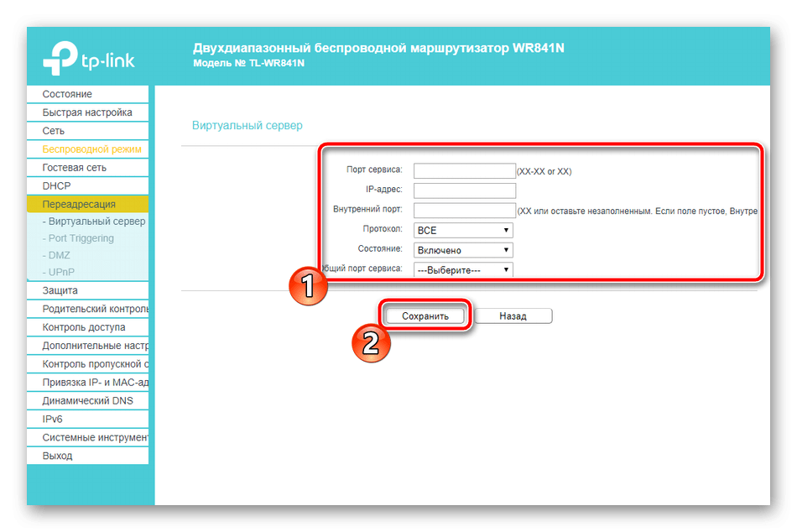
Task: Open the UPnP submenu entry
Action: pos(60,272)
